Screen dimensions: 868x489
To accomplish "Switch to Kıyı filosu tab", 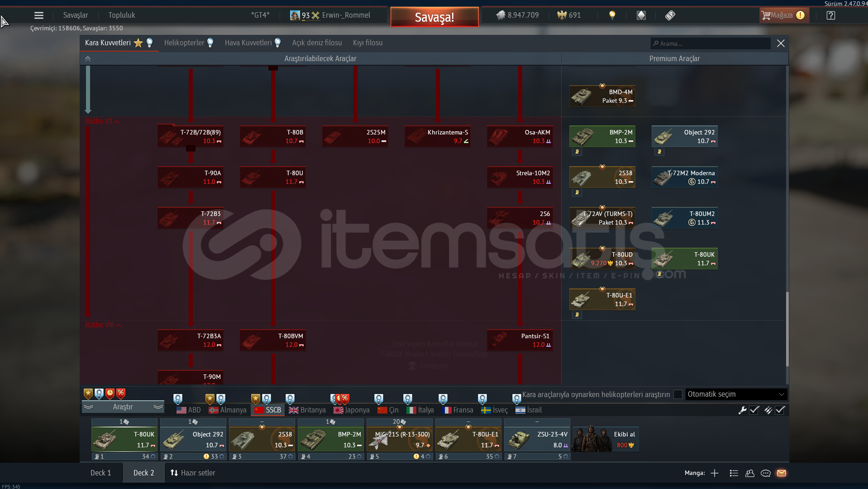I will [367, 43].
